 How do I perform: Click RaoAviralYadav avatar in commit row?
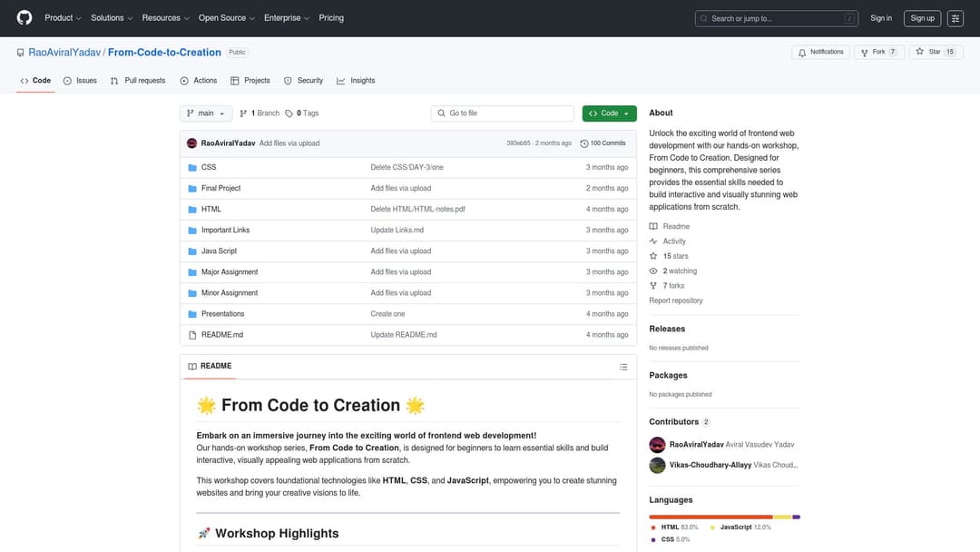point(191,143)
